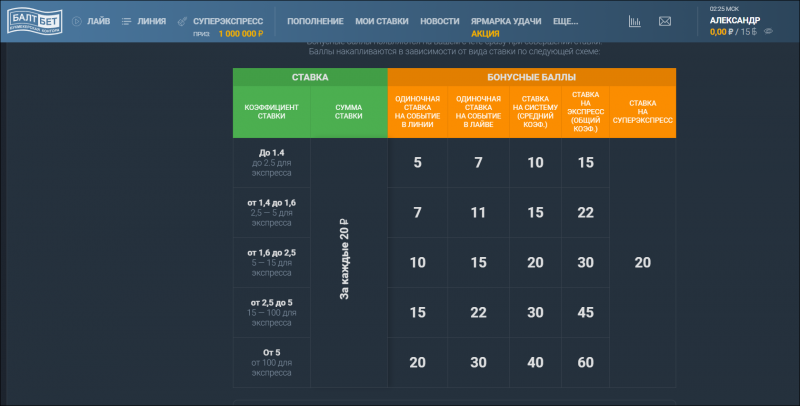800x406 pixels.
Task: Click Коэффициент ставки column header
Action: coord(271,112)
